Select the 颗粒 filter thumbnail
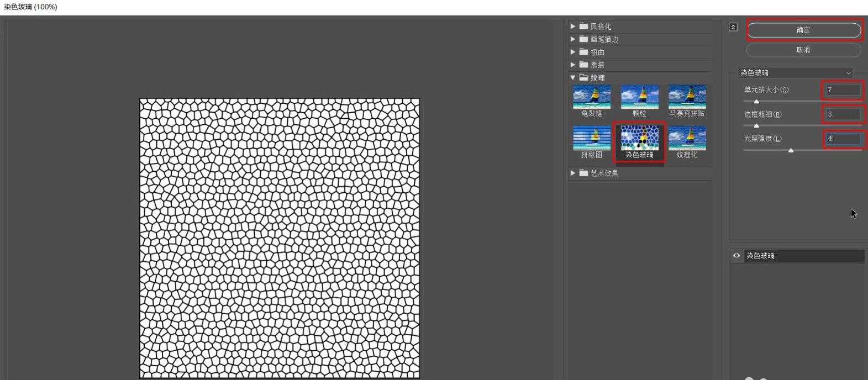Image resolution: width=868 pixels, height=380 pixels. [639, 97]
